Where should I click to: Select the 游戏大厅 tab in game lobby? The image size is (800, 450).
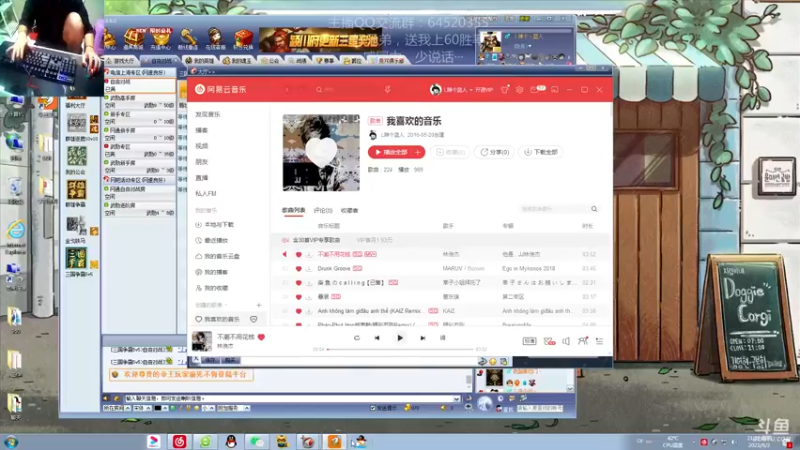[x=121, y=61]
